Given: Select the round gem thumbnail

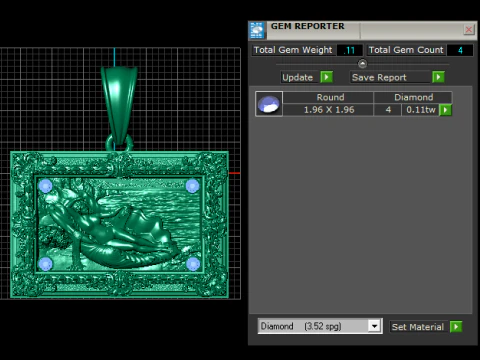Looking at the screenshot, I should [269, 104].
